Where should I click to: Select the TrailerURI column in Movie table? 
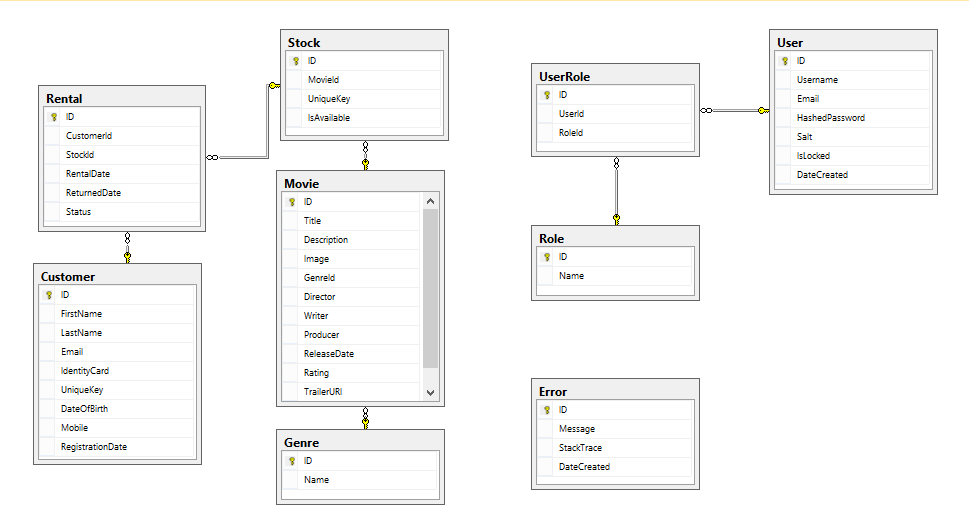coord(326,392)
